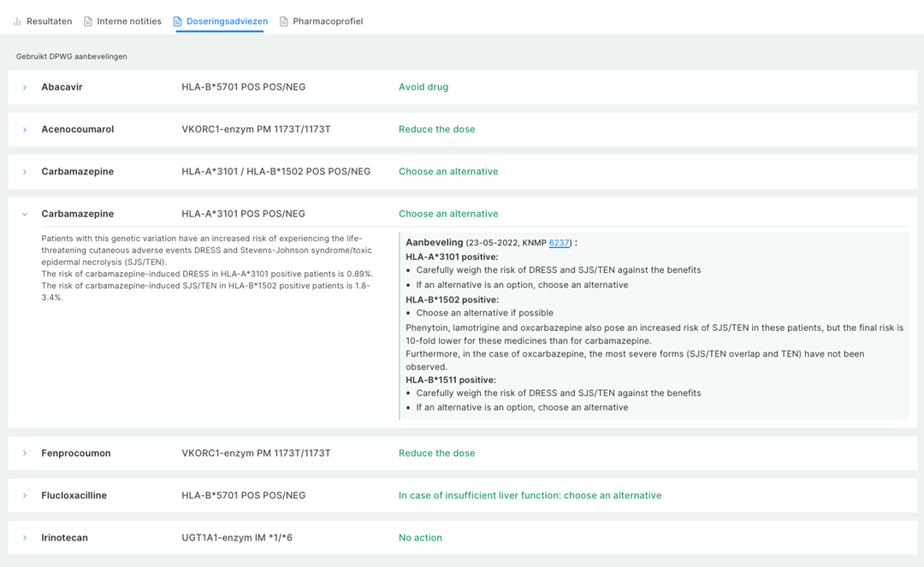Click the bar chart icon beside Resultaten

click(x=17, y=21)
